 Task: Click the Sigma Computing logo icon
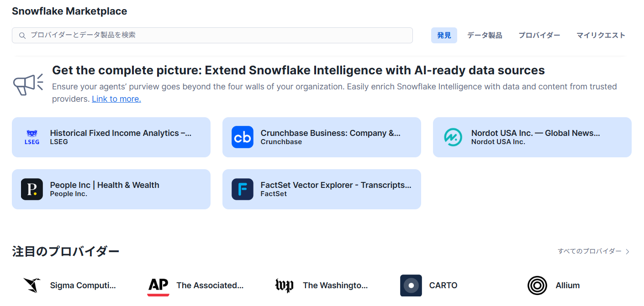point(32,285)
